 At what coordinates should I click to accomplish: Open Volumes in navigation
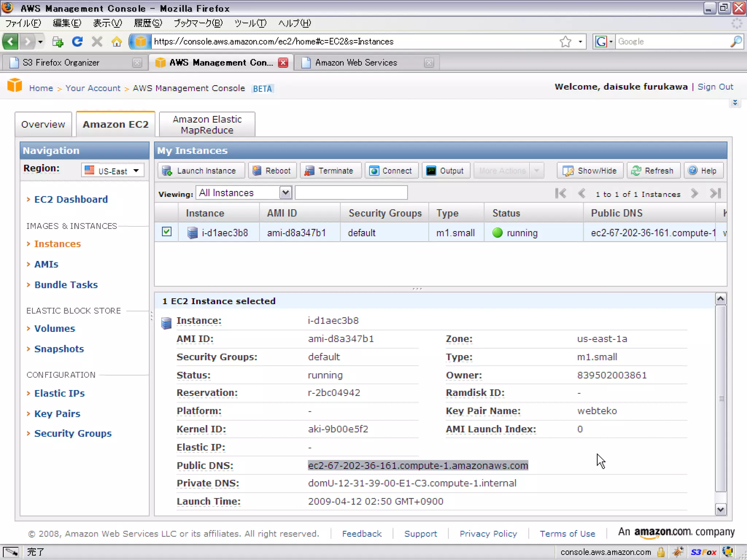[x=55, y=328]
